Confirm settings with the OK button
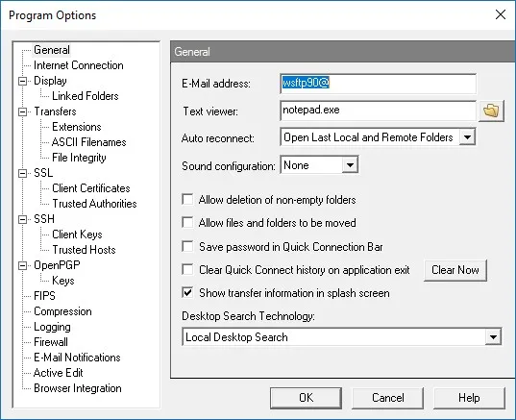Viewport: 516px width, 420px height. (x=307, y=398)
